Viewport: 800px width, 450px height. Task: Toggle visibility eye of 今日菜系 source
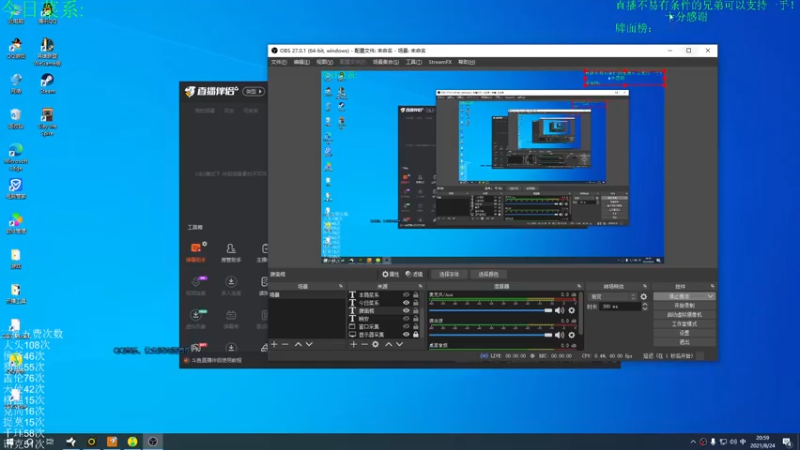(x=406, y=303)
